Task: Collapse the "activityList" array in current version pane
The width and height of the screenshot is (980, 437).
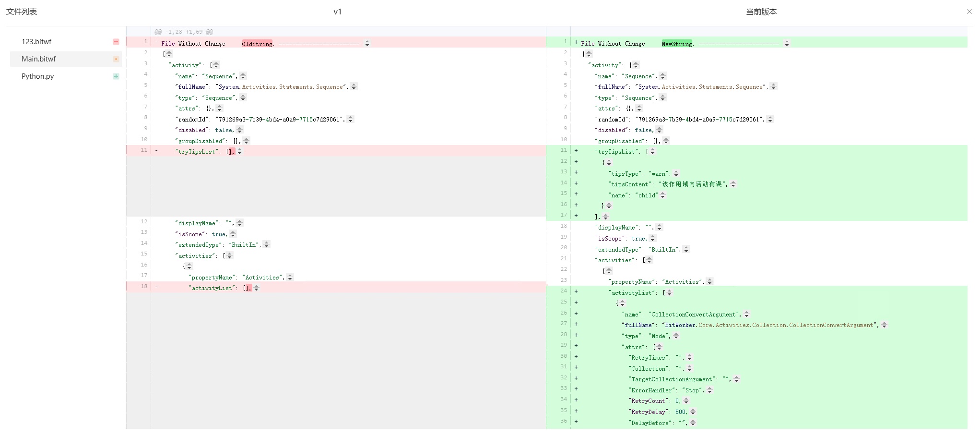Action: 669,292
